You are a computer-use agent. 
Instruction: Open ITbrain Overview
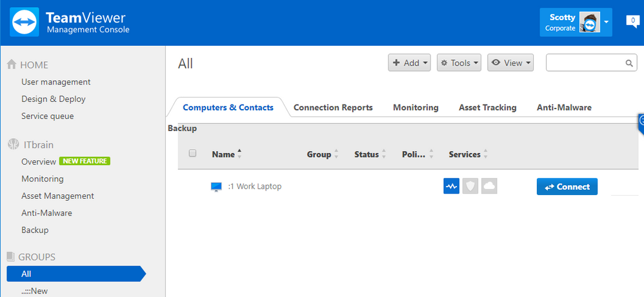(x=39, y=161)
